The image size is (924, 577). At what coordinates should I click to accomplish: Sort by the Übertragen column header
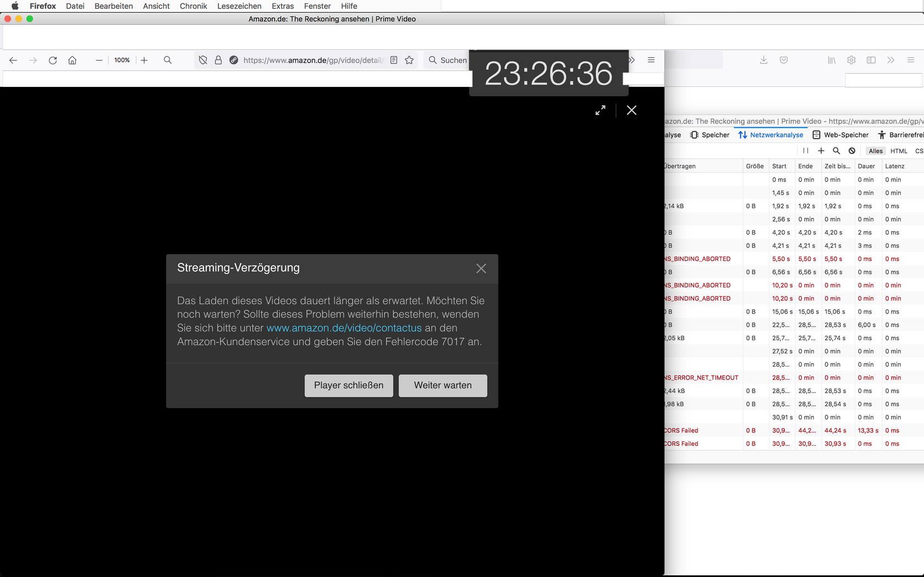tap(703, 166)
